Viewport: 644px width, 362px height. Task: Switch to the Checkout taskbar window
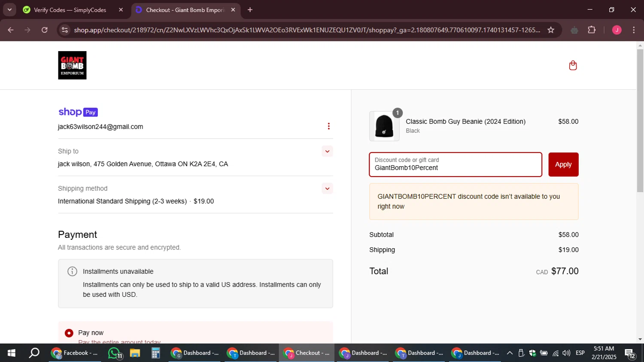pos(307,353)
